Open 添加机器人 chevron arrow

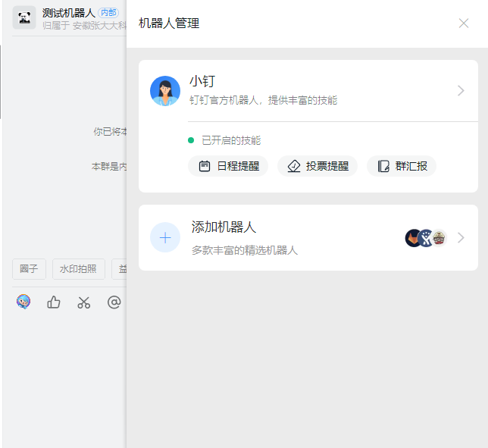pos(461,237)
